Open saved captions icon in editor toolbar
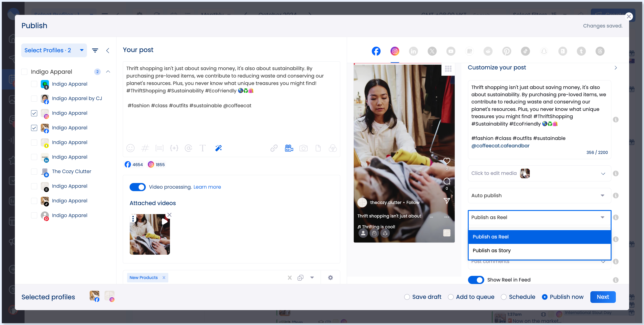644x325 pixels. [x=159, y=148]
